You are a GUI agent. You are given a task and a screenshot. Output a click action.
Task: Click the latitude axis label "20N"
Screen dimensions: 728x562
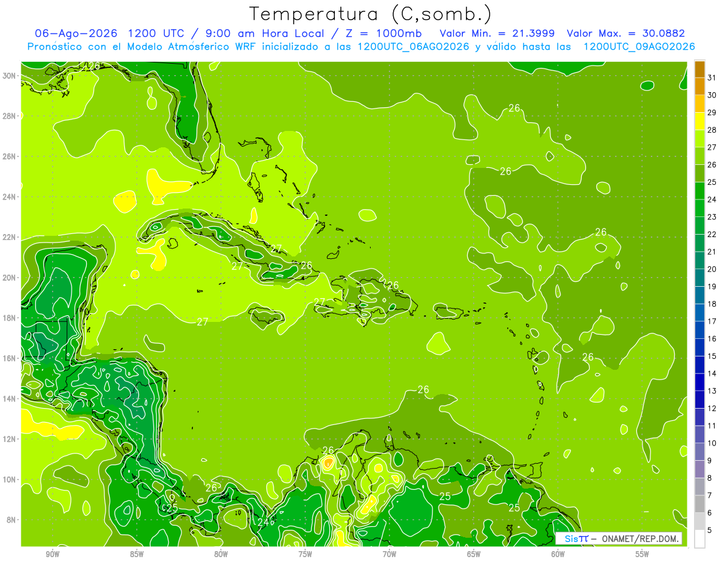[10, 278]
